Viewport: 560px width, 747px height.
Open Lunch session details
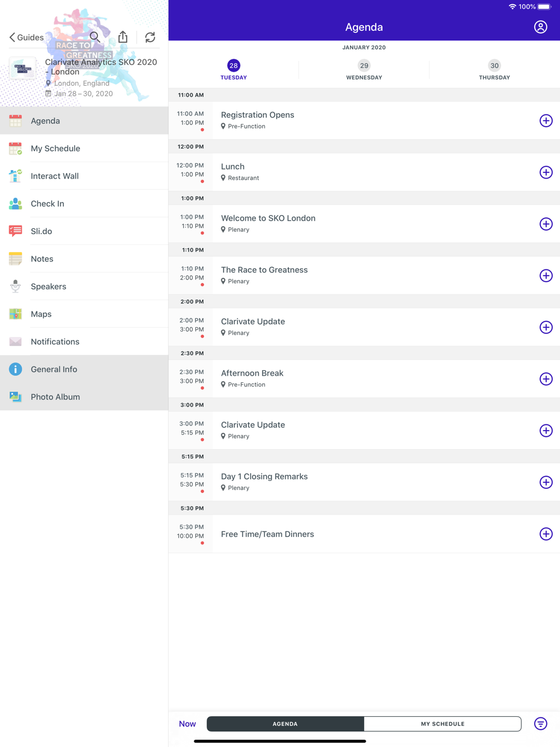pos(364,172)
